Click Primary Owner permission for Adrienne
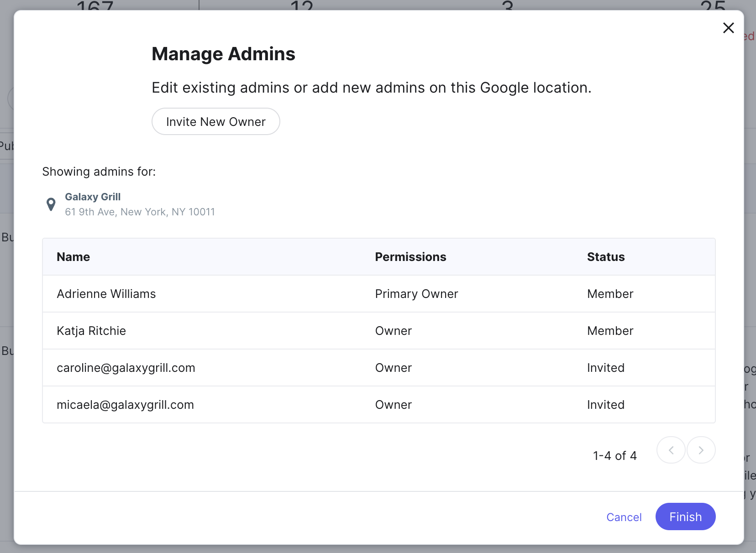The width and height of the screenshot is (756, 553). pos(416,294)
